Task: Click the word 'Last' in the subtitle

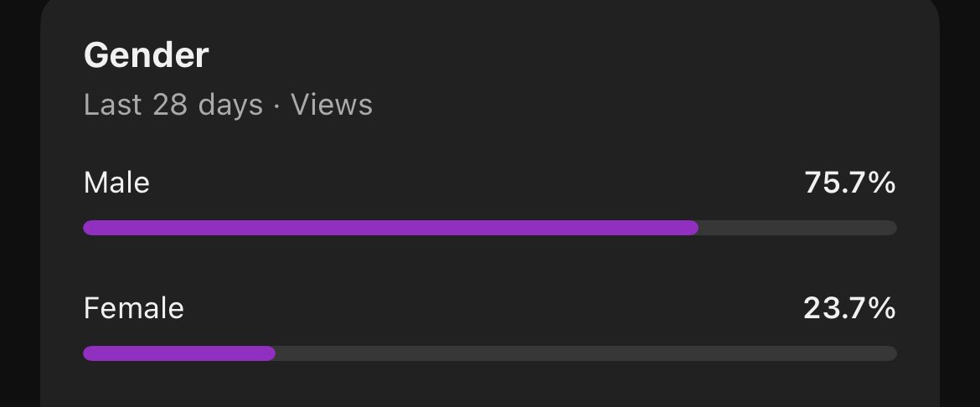Action: point(112,105)
